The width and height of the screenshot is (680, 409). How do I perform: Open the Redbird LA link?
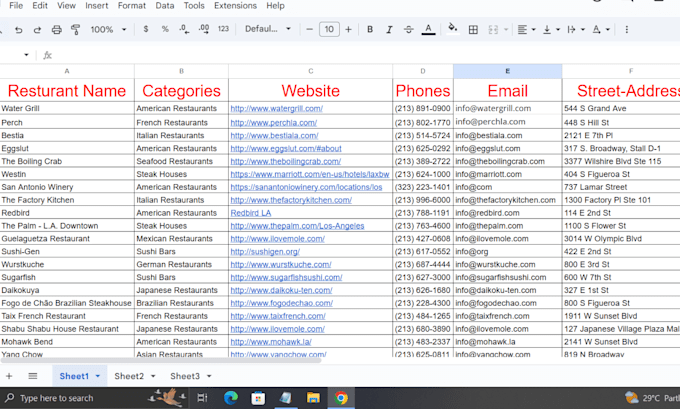[251, 213]
